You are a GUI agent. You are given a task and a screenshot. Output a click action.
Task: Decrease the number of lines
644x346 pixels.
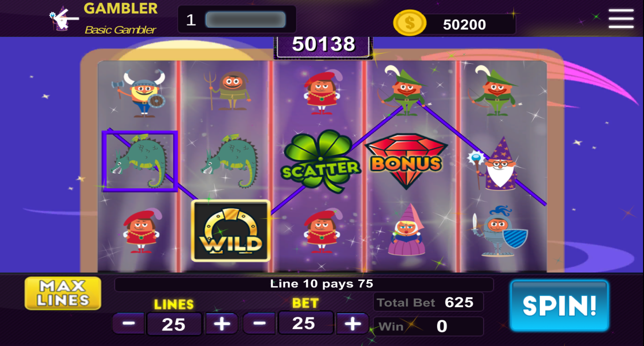(x=129, y=324)
